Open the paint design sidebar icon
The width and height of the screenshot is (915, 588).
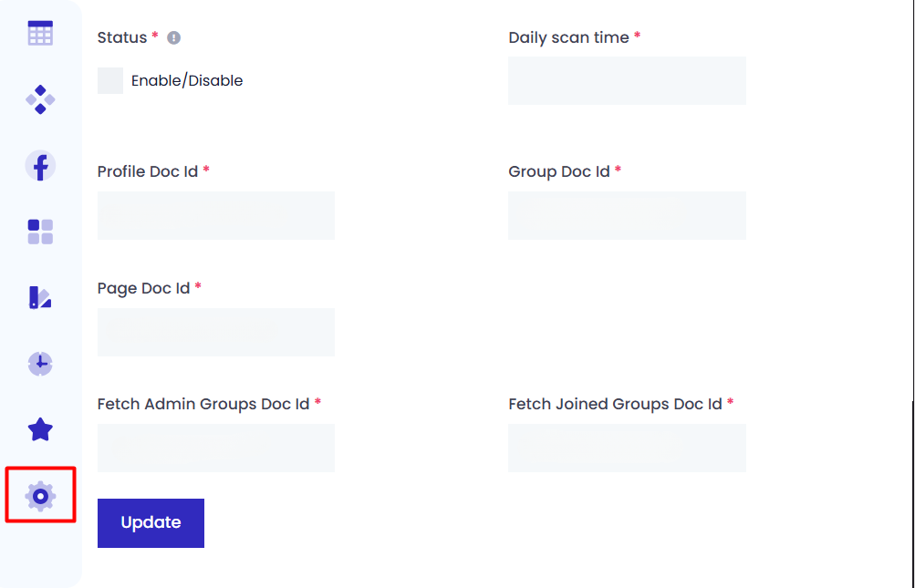[40, 297]
